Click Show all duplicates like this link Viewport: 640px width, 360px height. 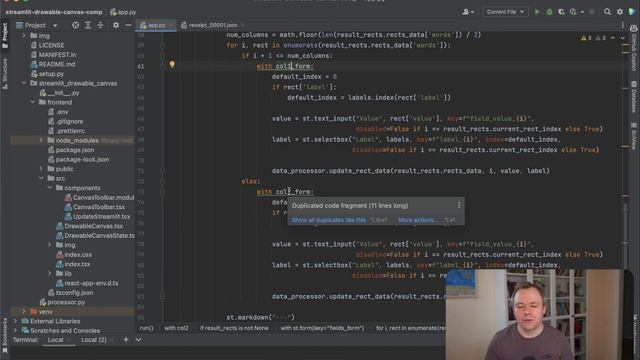pyautogui.click(x=329, y=220)
